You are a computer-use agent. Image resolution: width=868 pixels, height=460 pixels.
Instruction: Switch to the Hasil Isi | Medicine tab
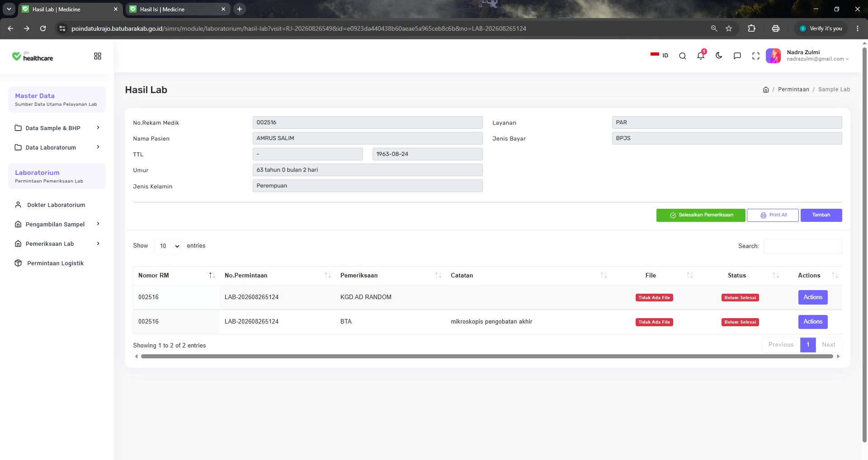(178, 9)
